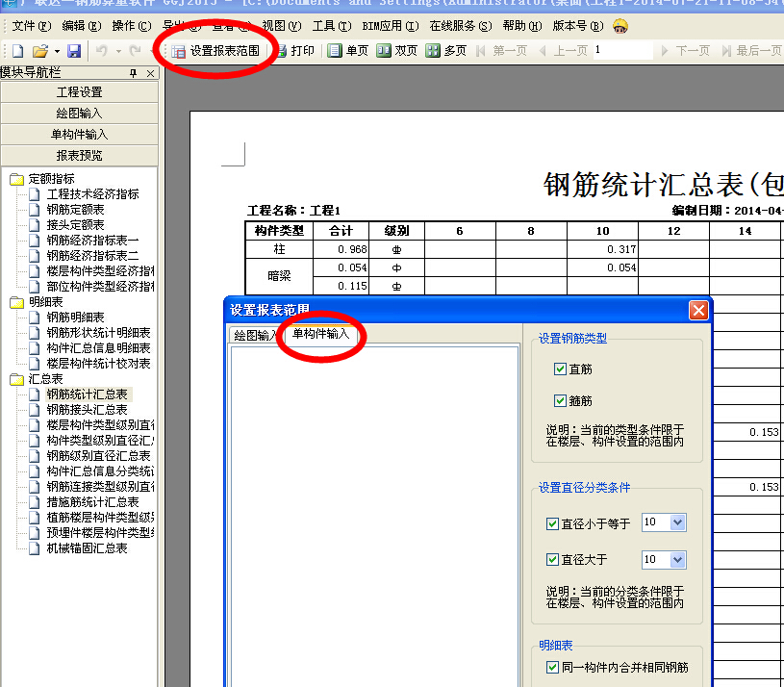Click the 绘图输入 navigation button
Image resolution: width=784 pixels, height=687 pixels.
tap(80, 114)
